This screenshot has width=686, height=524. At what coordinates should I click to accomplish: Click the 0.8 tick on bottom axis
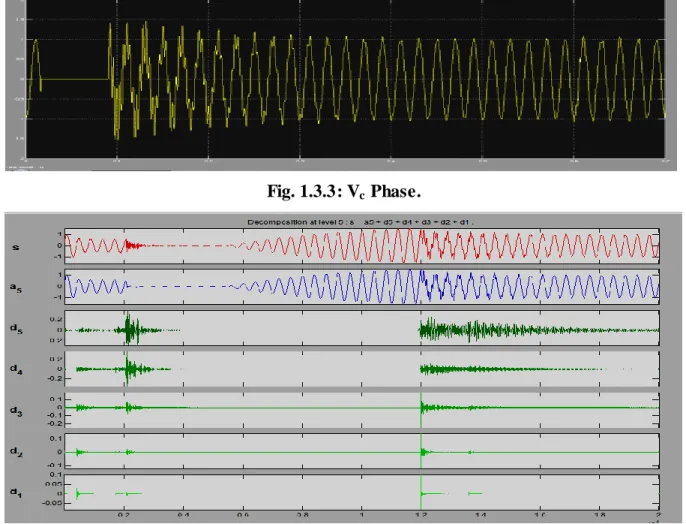[302, 515]
